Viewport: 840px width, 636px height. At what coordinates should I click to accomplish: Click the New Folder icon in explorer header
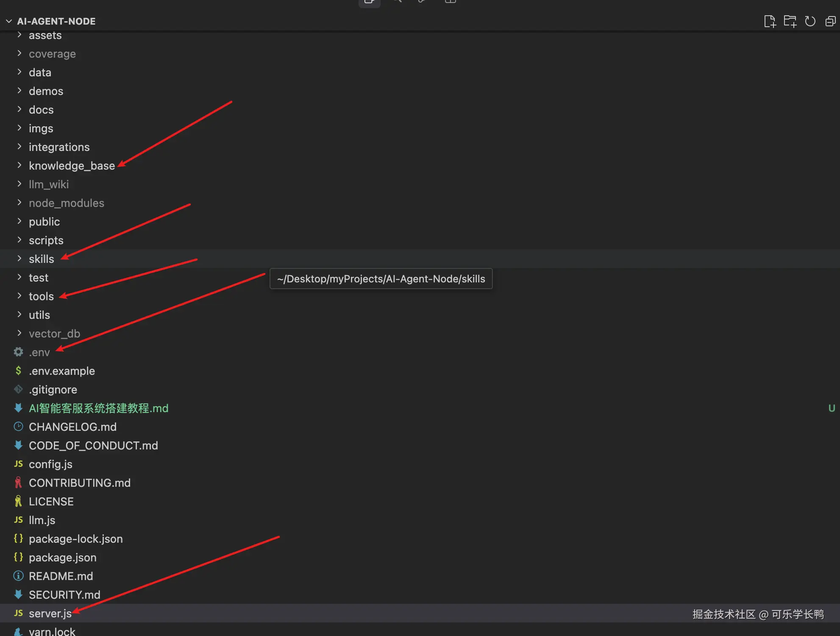pos(790,21)
